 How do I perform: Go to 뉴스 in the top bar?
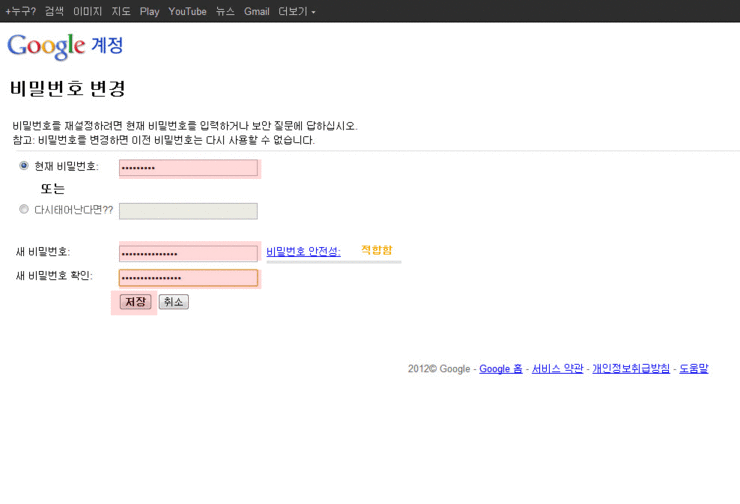[x=225, y=11]
